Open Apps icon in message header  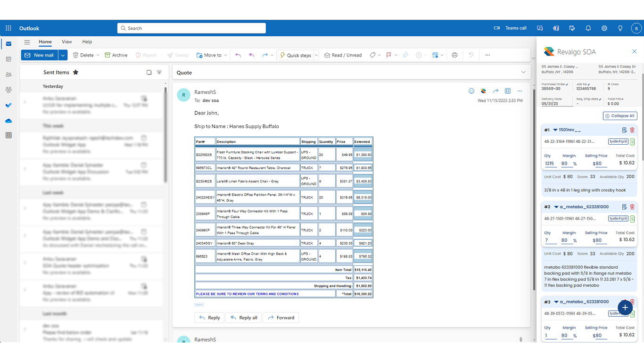tap(508, 91)
